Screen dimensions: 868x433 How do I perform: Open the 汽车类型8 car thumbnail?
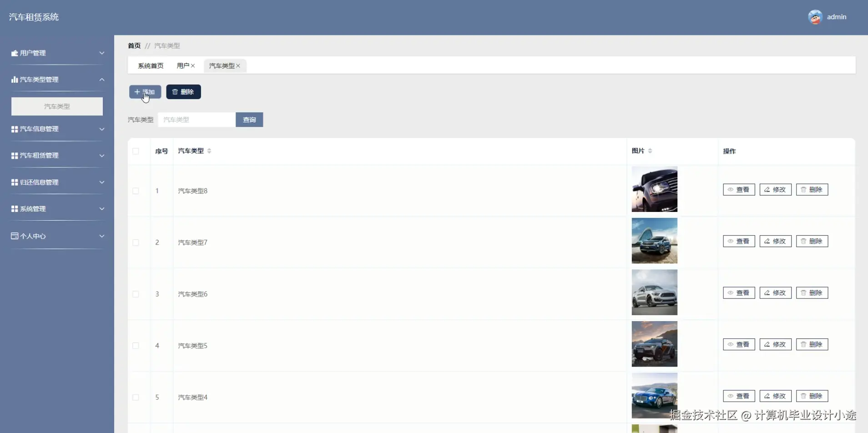point(654,189)
